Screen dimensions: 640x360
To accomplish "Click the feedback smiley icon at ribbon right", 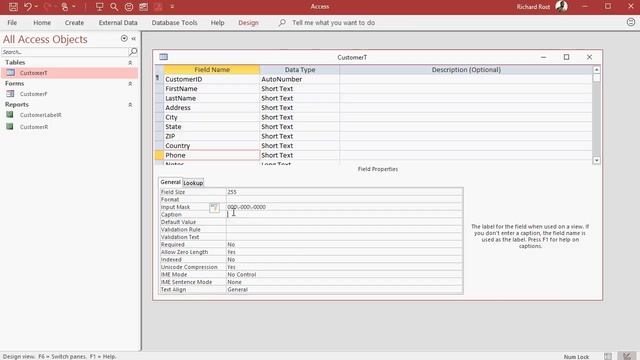I will pyautogui.click(x=631, y=22).
